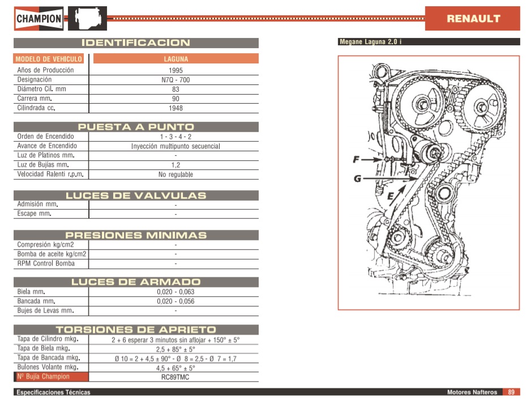This screenshot has height=402, width=532.
Task: Click the No regulable value
Action: point(175,174)
